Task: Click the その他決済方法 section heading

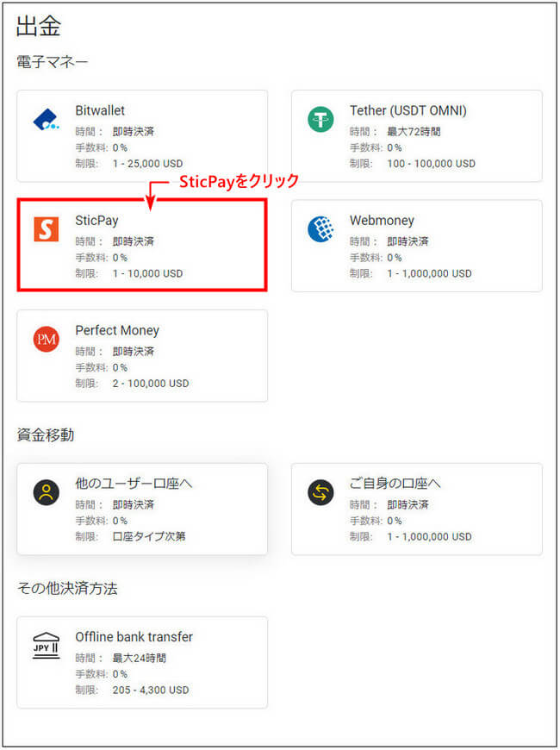Action: click(67, 588)
